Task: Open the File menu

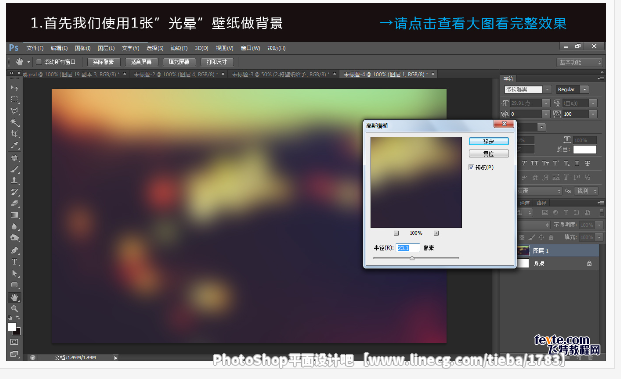Action: (x=35, y=48)
